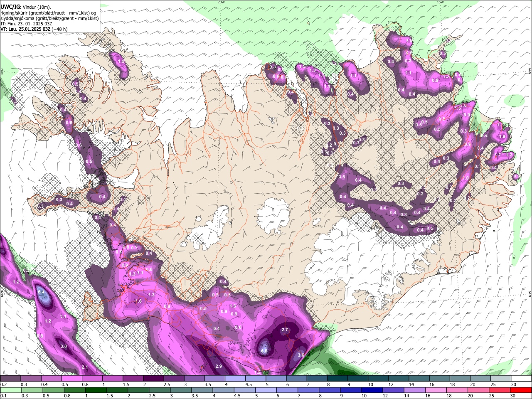Click the "1.9" value on the east coast
532x399 pixels.
point(502,136)
